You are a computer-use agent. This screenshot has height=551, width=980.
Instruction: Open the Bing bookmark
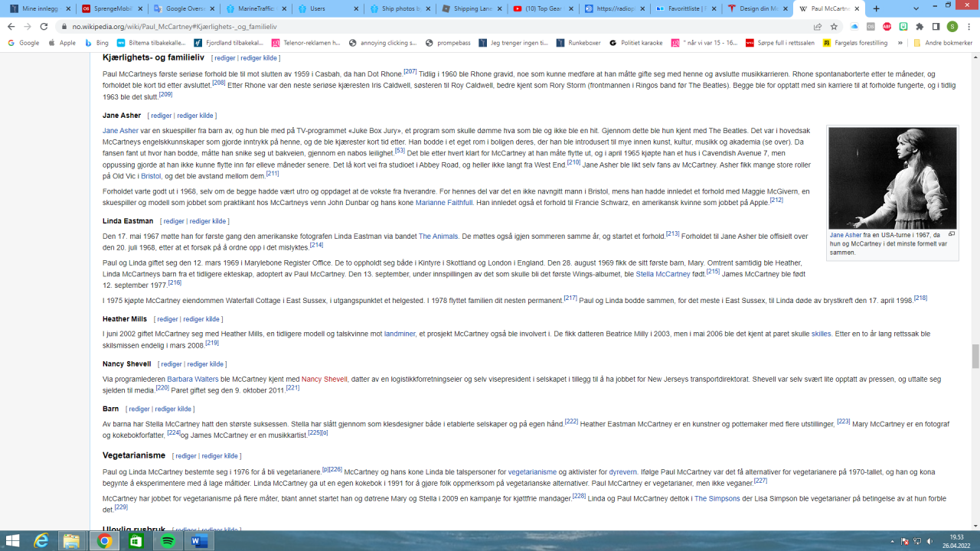point(96,43)
